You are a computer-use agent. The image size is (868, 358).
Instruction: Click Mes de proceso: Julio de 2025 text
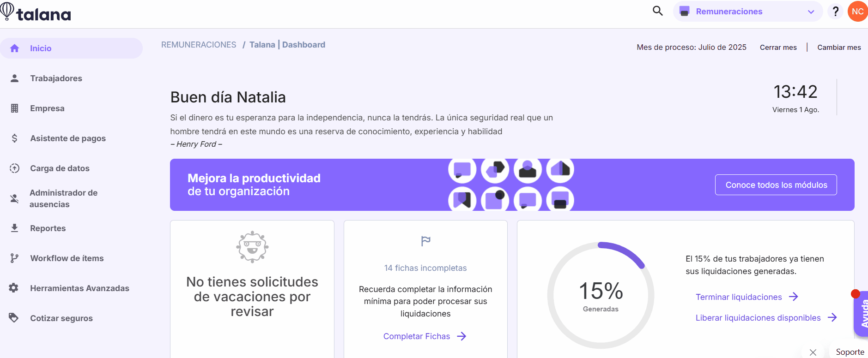pyautogui.click(x=692, y=48)
